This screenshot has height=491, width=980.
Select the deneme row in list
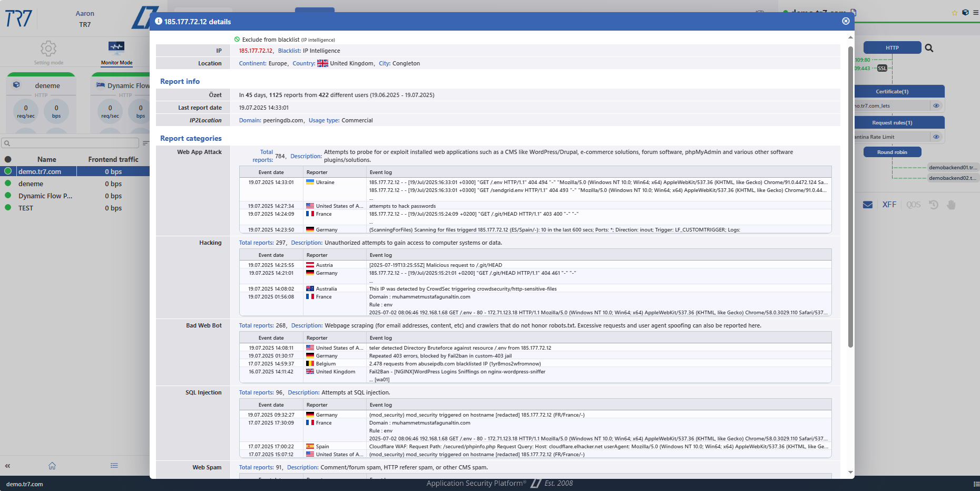tap(31, 184)
